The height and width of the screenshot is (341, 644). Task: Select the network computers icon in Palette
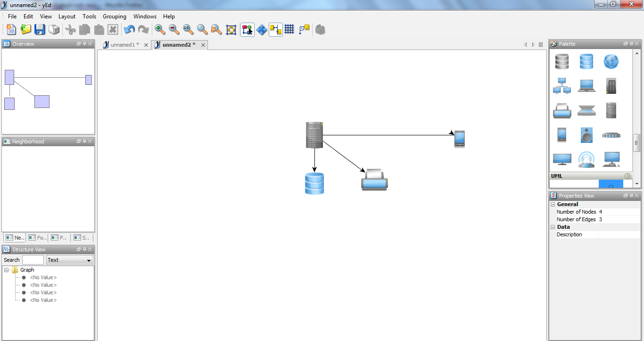click(x=562, y=86)
